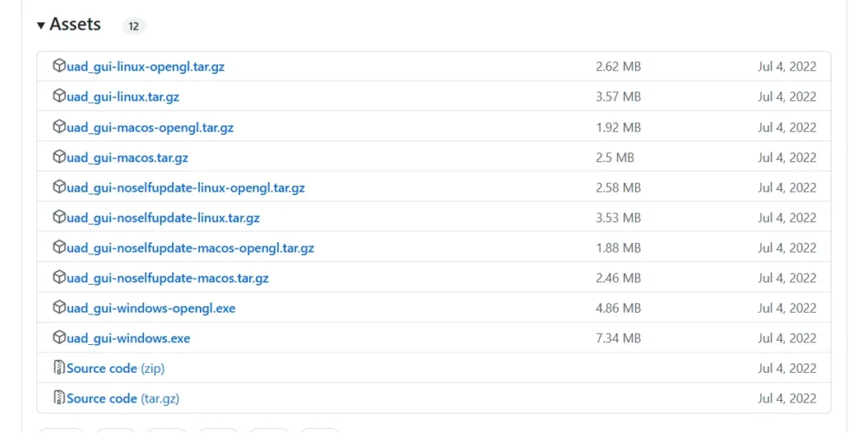
Task: Click zip file icon beside Source code (tar.gz)
Action: 58,397
